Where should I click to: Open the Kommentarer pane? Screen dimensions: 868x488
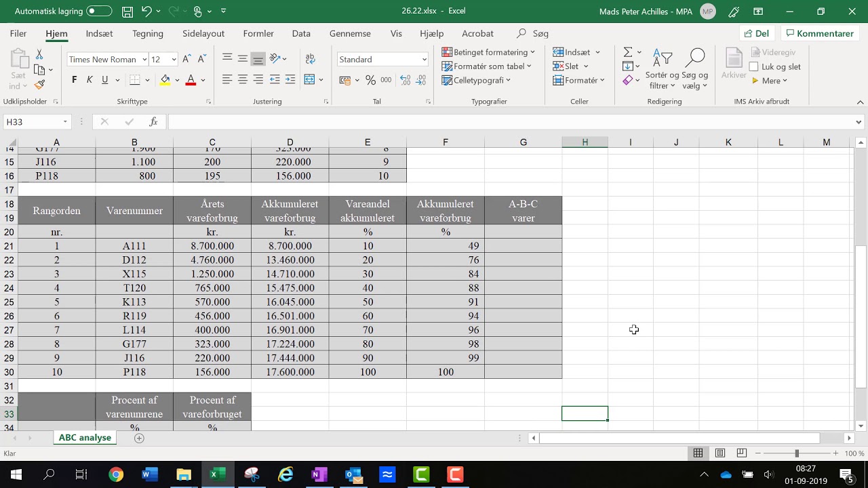coord(819,33)
